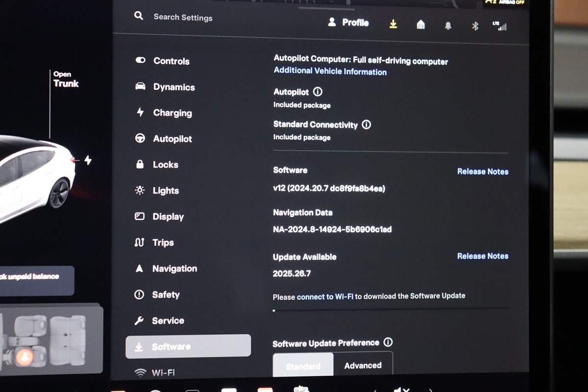Viewport: 588px width, 392px height.
Task: Click navigation data NA-2024.8-14924 text
Action: 332,229
